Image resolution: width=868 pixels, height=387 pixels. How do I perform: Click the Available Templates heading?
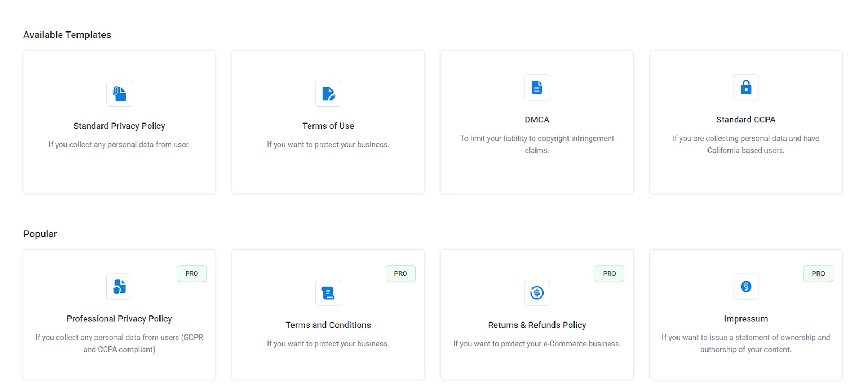(67, 35)
